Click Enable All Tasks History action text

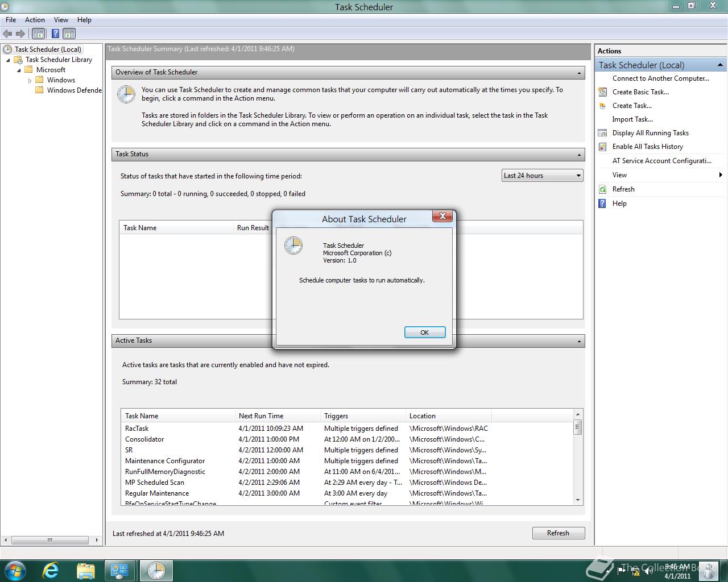[647, 147]
